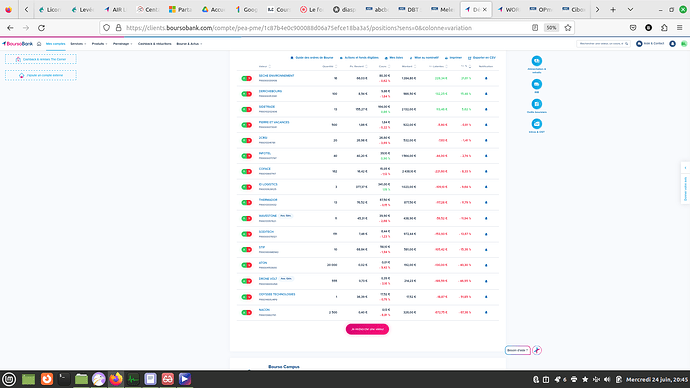Open the Outils boursiers round icon
Viewport: 690px width, 388px height.
pyautogui.click(x=536, y=104)
